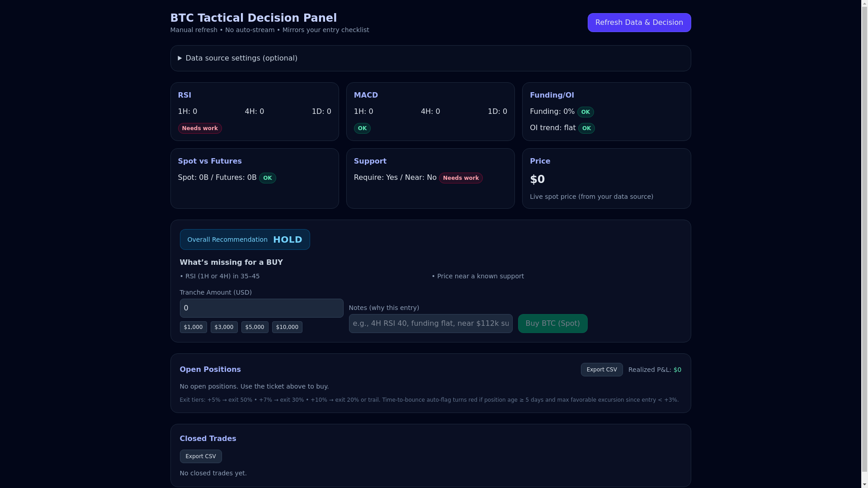This screenshot has width=868, height=488.
Task: Select the $3,000 tranche preset
Action: click(x=224, y=327)
